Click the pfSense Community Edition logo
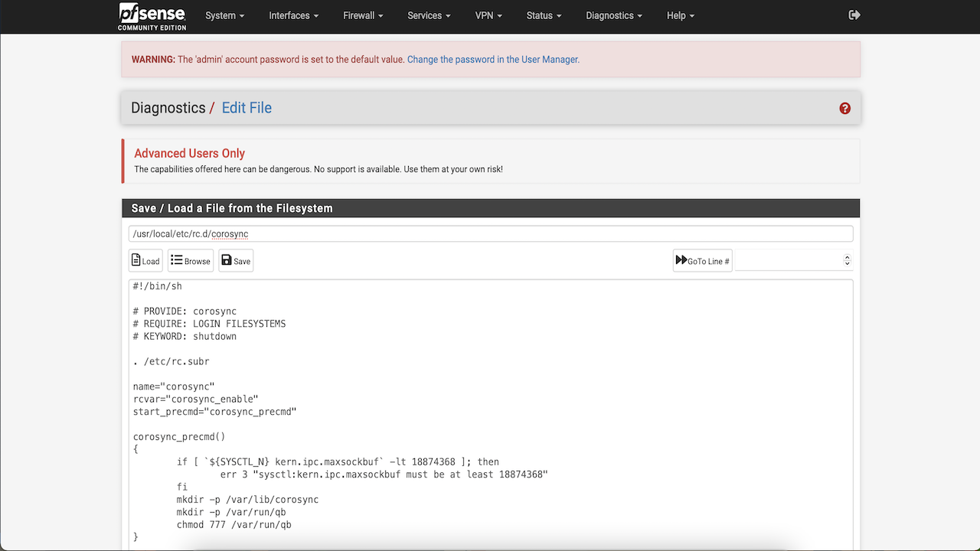Image resolution: width=980 pixels, height=551 pixels. (x=151, y=16)
